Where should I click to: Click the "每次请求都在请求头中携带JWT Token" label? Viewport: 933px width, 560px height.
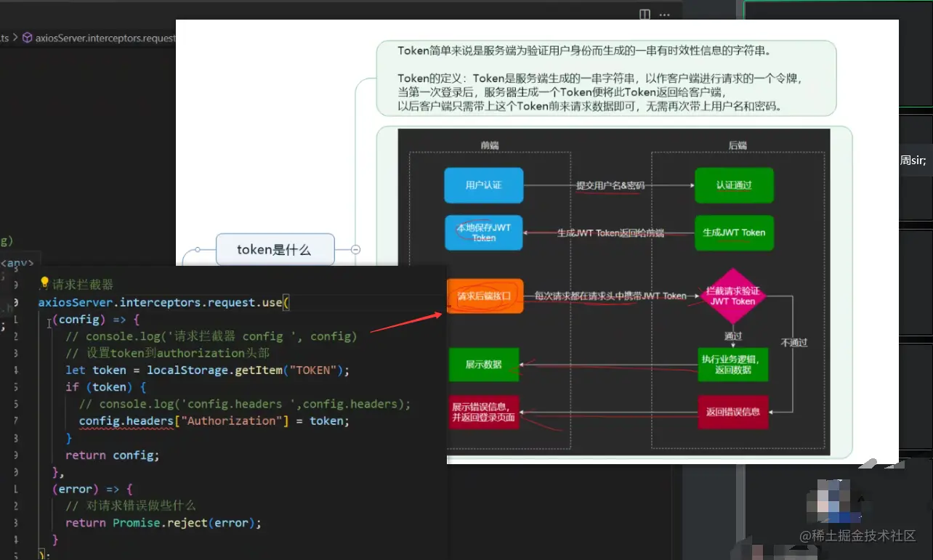pyautogui.click(x=610, y=296)
